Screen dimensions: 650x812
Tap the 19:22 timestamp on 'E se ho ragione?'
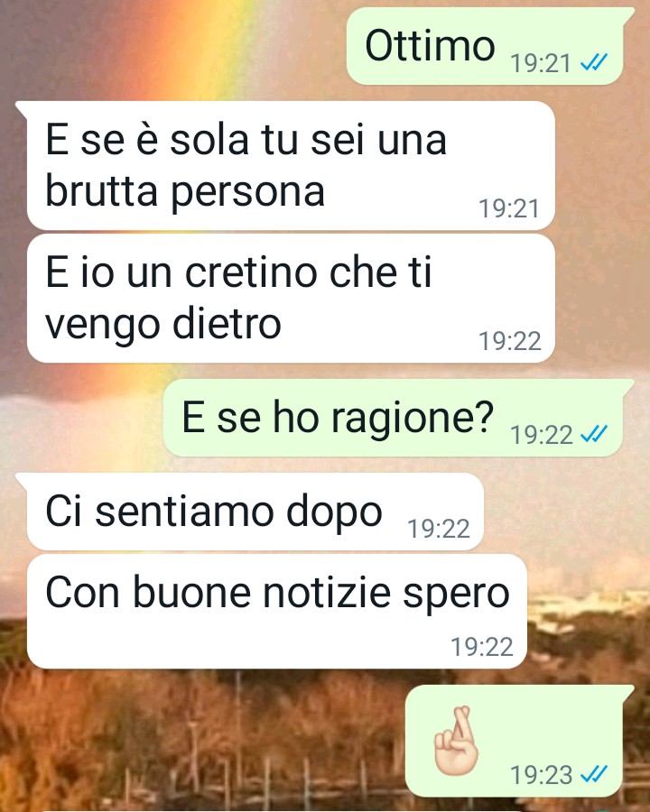(541, 435)
